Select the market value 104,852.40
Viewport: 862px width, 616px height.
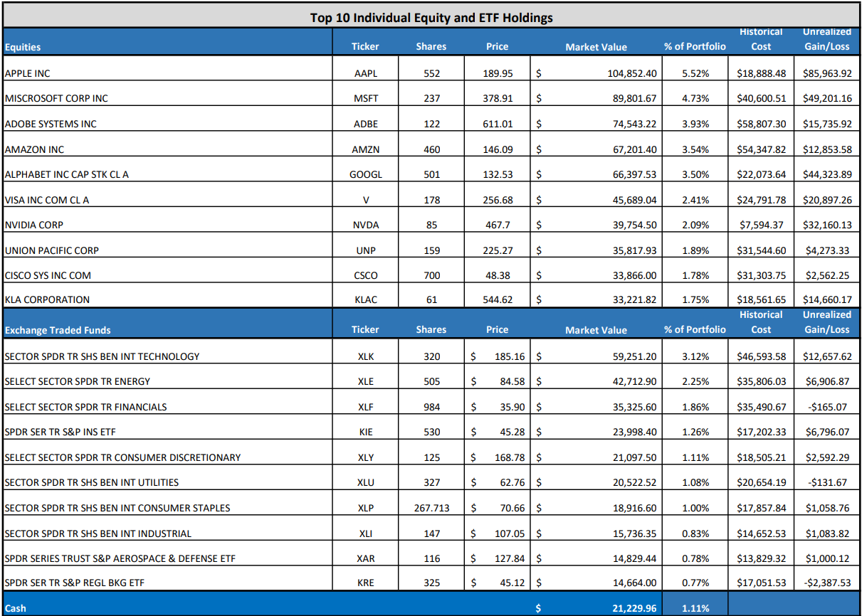[x=631, y=73]
